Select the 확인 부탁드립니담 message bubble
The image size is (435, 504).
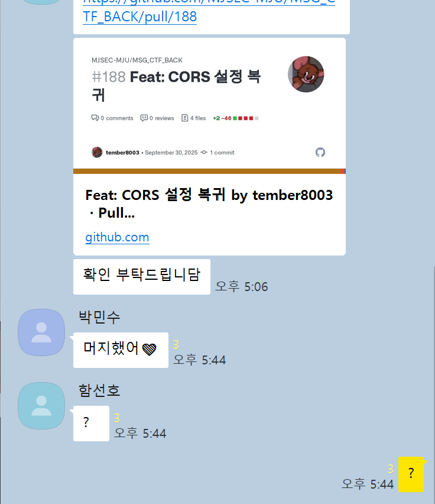pyautogui.click(x=142, y=277)
